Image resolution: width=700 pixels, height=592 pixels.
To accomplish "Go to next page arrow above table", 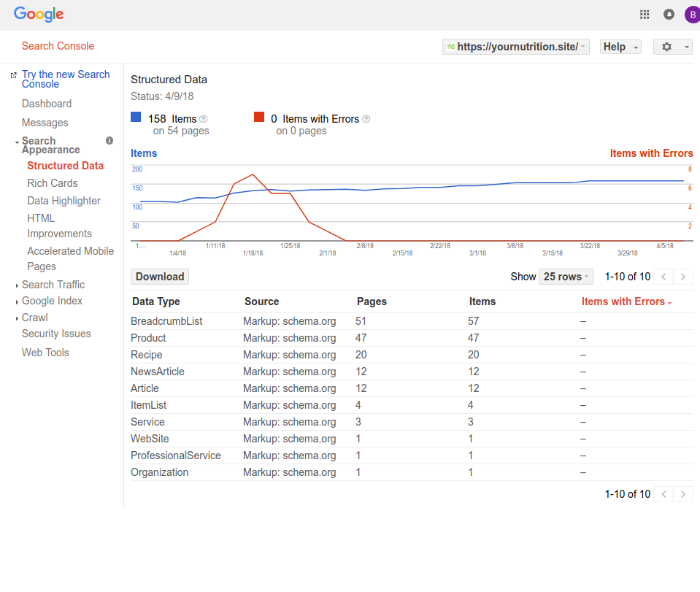I will coord(683,277).
